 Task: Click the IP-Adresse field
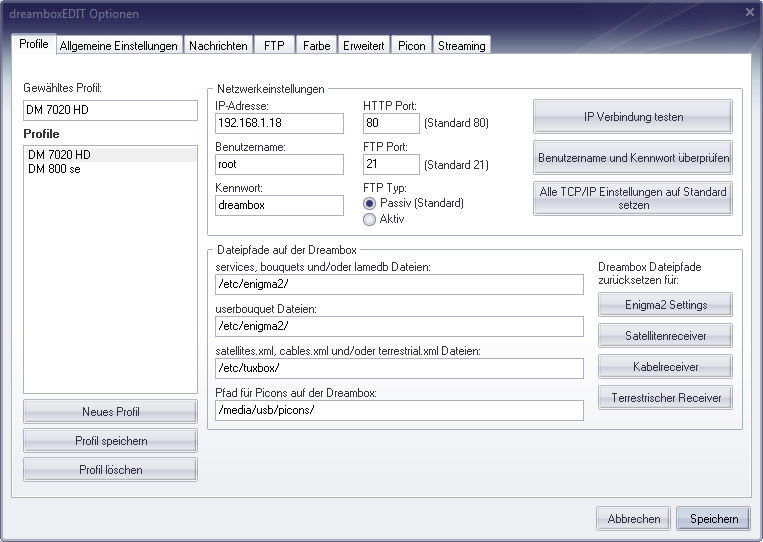tap(279, 123)
